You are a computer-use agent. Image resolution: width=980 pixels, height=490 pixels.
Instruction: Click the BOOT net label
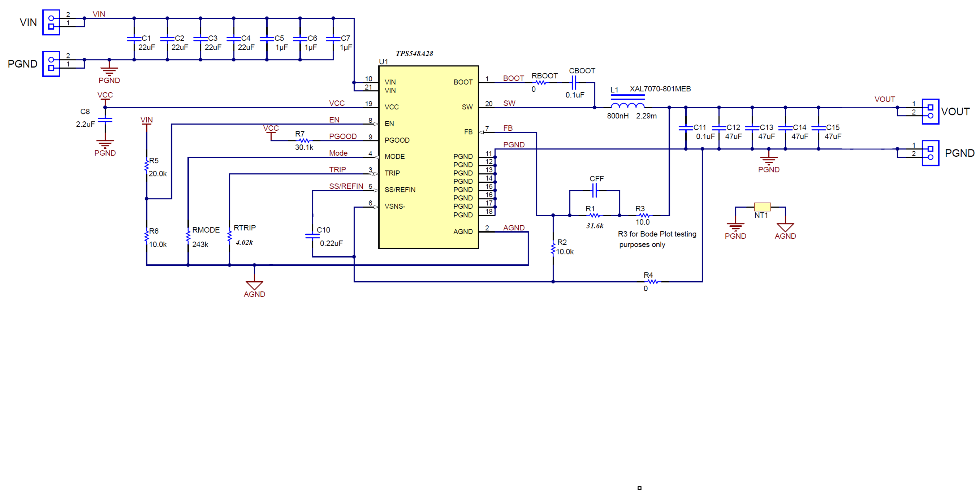(514, 78)
